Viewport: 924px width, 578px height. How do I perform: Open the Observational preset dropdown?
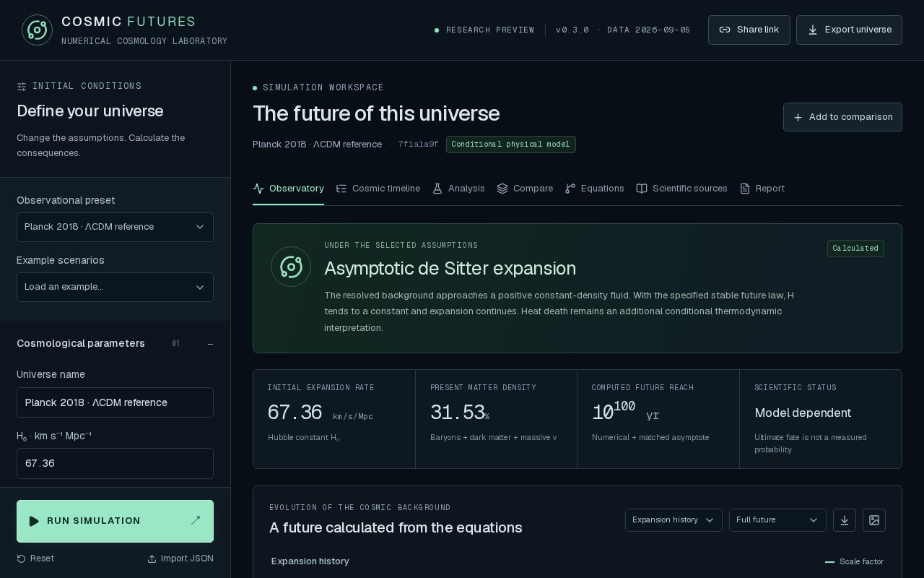click(115, 227)
